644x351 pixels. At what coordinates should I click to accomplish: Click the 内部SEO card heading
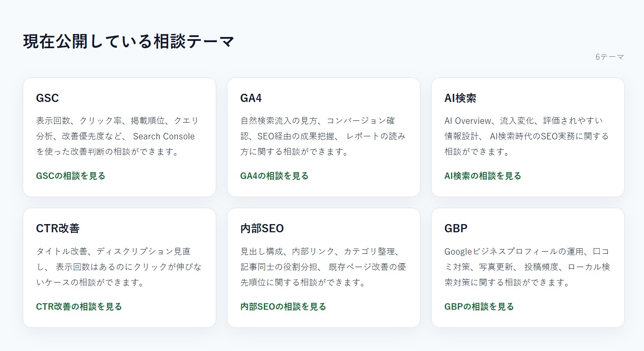tap(262, 228)
